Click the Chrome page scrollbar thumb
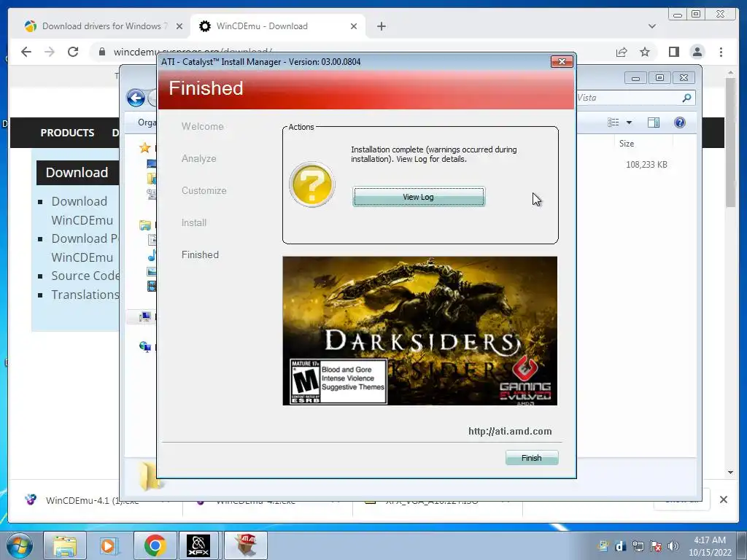Image resolution: width=747 pixels, height=560 pixels. [x=730, y=142]
